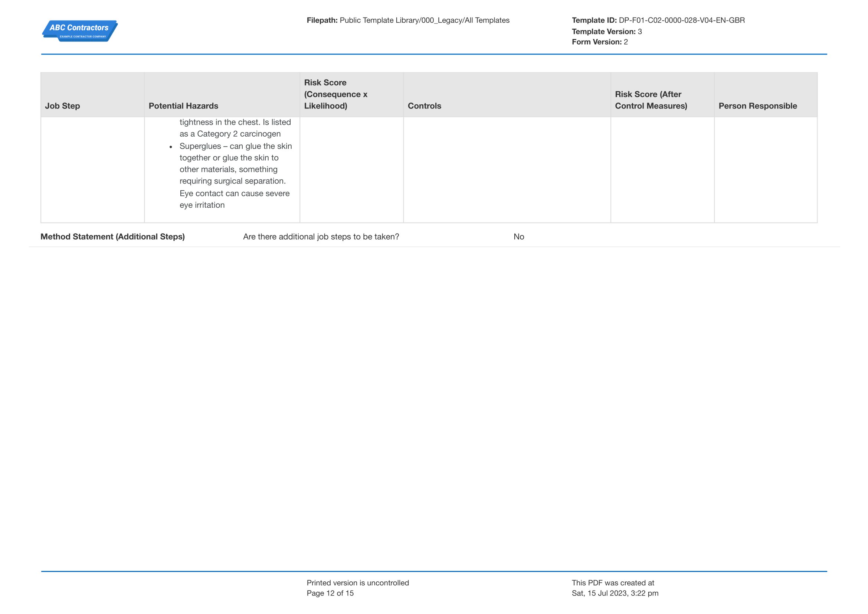Screen dimensions: 868x614
Task: Click Risk Score After Control Measures header
Action: (651, 100)
